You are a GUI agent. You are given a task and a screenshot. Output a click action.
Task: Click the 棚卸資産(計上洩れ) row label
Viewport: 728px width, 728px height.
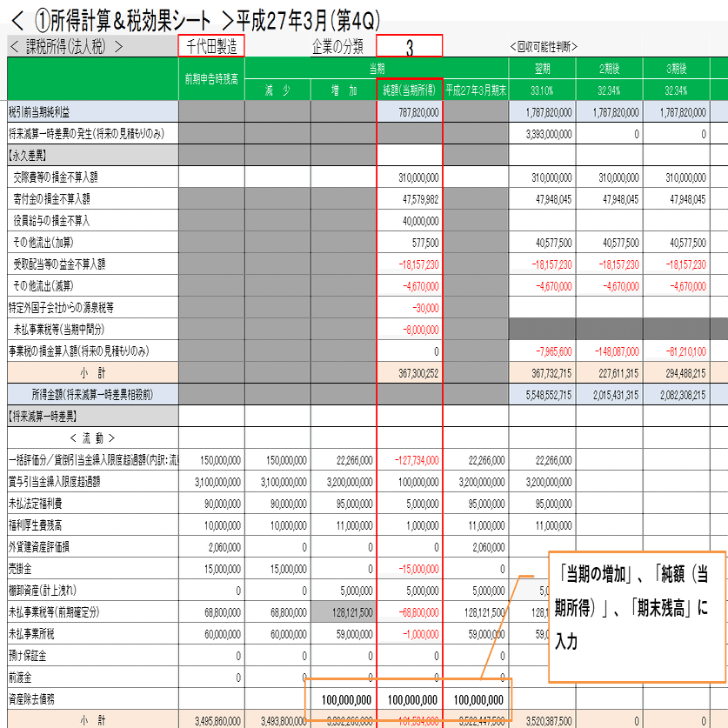(x=93, y=590)
